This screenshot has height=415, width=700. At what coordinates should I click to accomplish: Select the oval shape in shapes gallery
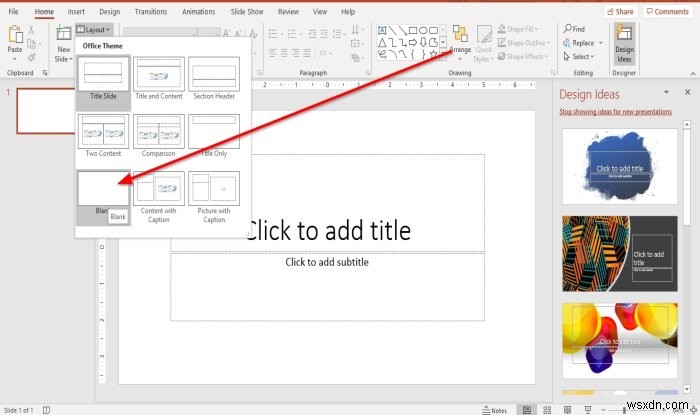pyautogui.click(x=423, y=30)
